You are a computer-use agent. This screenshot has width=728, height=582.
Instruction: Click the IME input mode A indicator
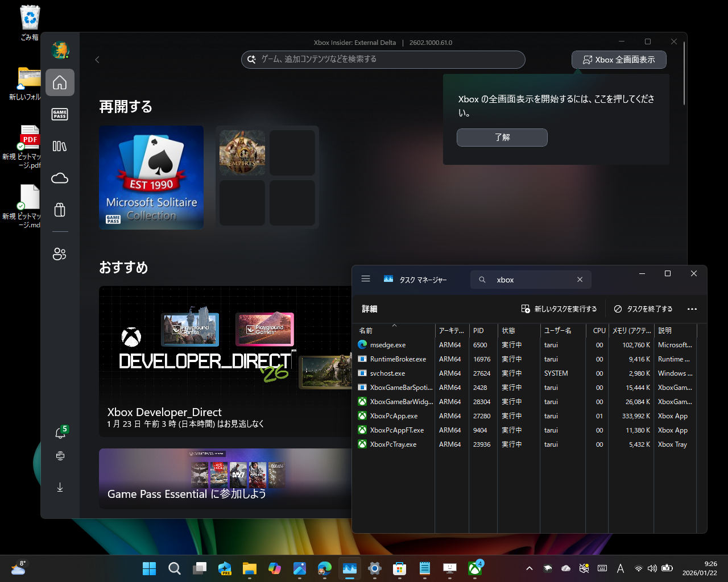pos(621,568)
